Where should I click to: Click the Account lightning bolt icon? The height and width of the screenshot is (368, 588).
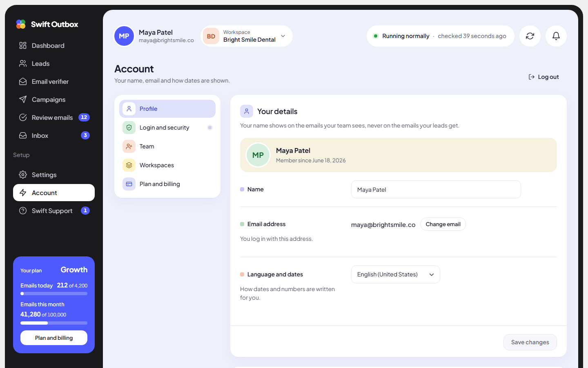(23, 193)
